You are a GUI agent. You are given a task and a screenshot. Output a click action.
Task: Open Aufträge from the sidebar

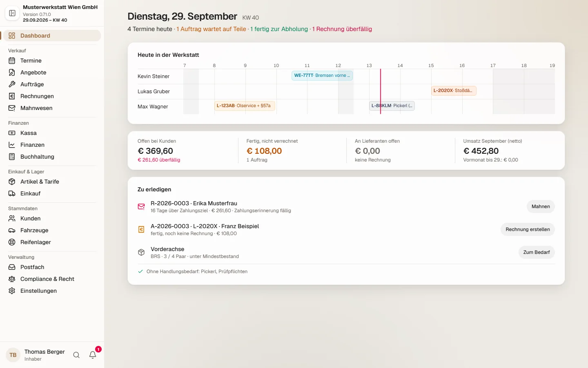(x=52, y=84)
